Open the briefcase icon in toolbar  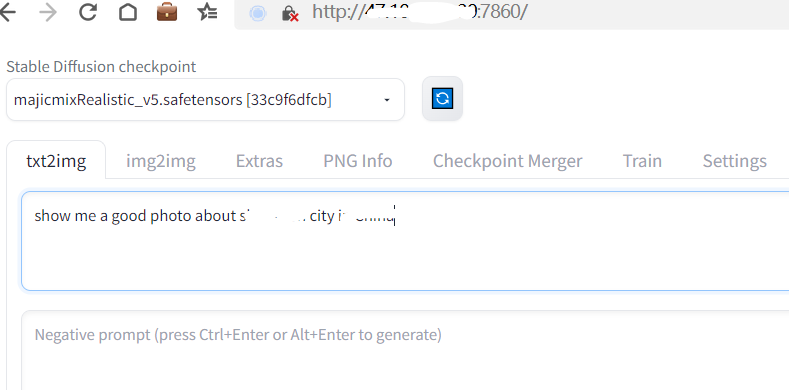coord(167,12)
